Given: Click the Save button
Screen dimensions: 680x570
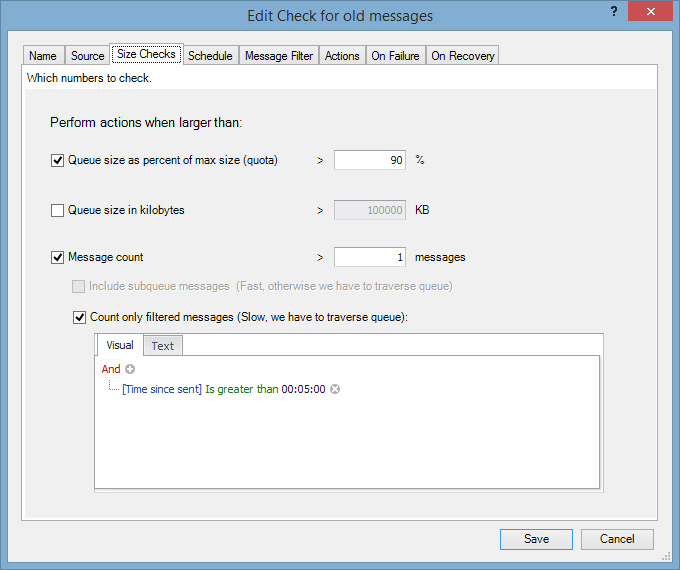Looking at the screenshot, I should pos(536,539).
